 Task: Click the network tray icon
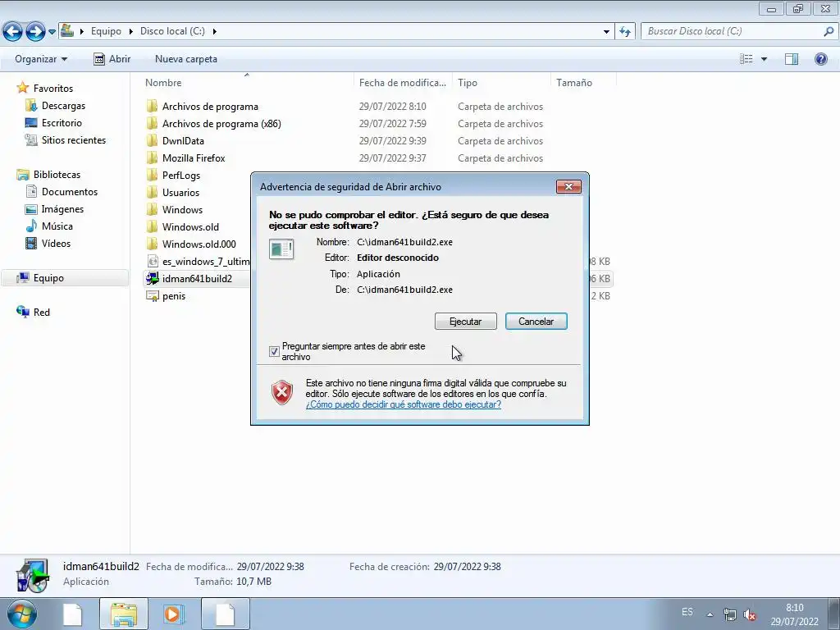coord(729,614)
